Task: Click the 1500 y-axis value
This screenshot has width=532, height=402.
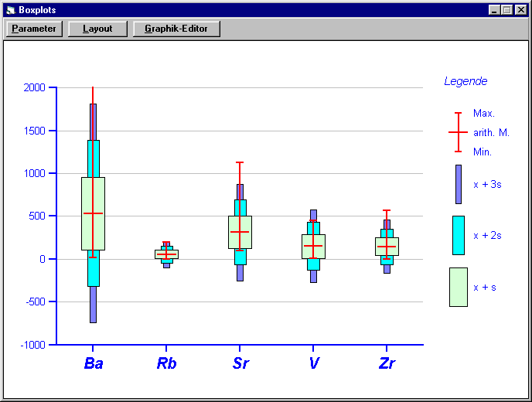Action: tap(35, 131)
